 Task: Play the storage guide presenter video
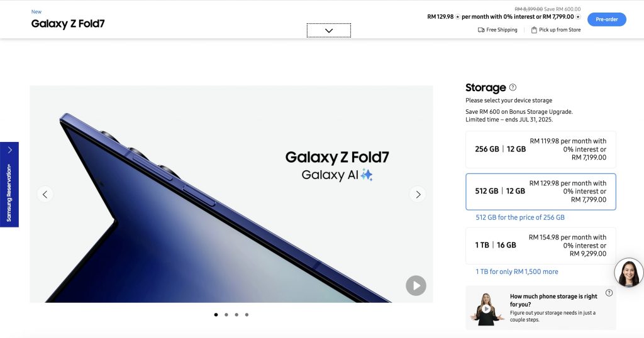pyautogui.click(x=486, y=309)
